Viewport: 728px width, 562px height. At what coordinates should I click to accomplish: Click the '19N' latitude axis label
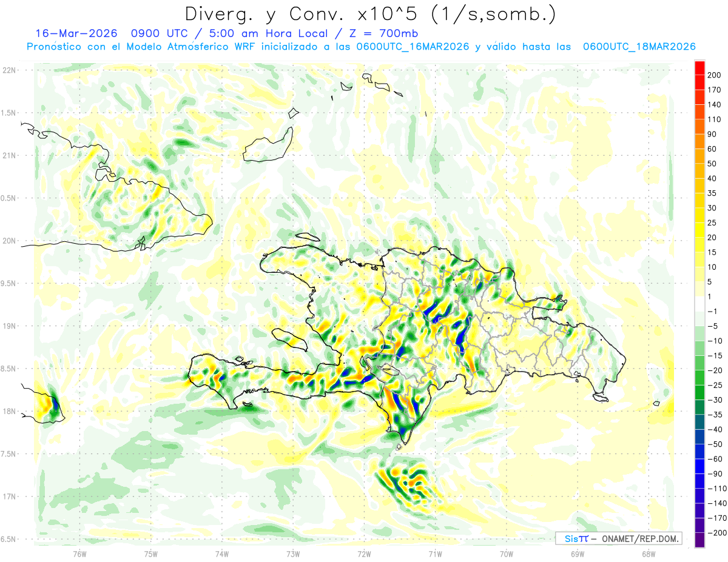click(x=8, y=326)
